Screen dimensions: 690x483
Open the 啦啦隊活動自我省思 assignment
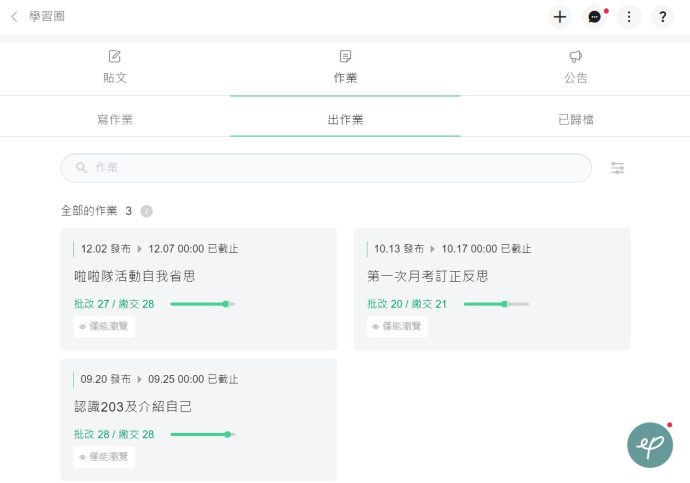[x=134, y=276]
